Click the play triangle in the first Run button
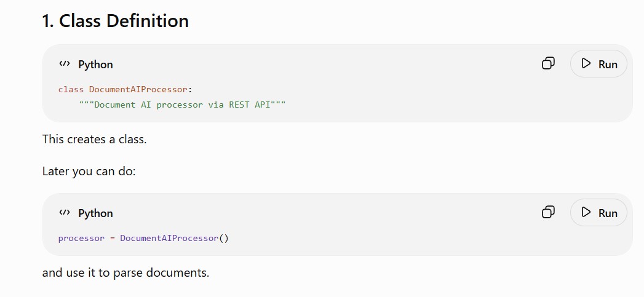 point(586,63)
